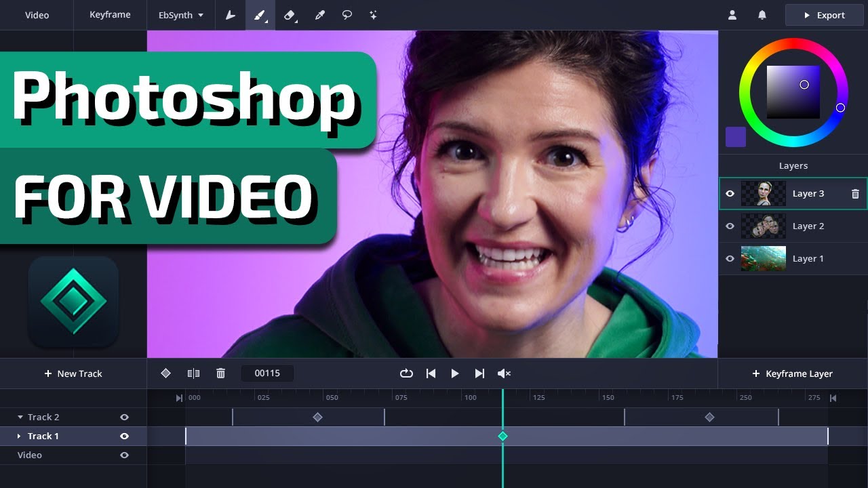Screen dimensions: 868x488
Task: Expand Track 1 in the timeline
Action: click(x=18, y=436)
